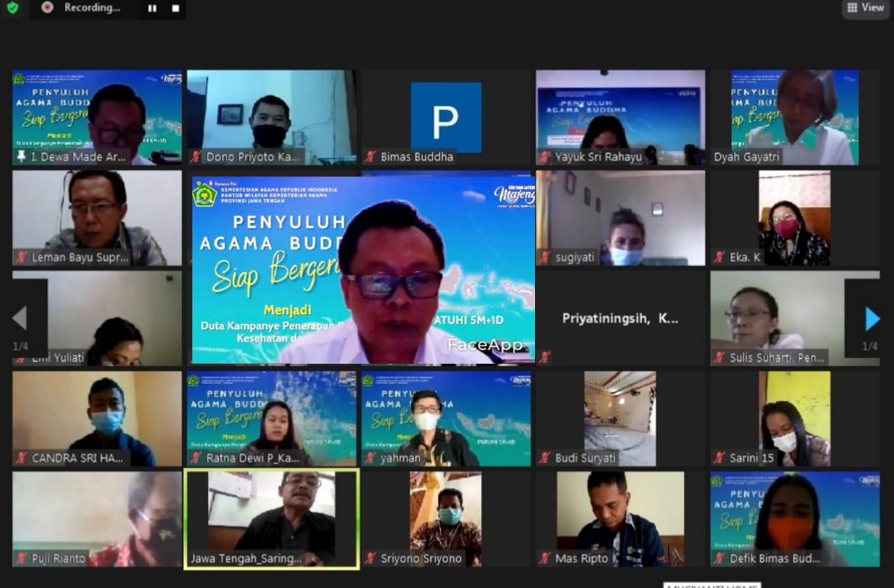Select Dyah Gayatri's video tile

(x=796, y=117)
